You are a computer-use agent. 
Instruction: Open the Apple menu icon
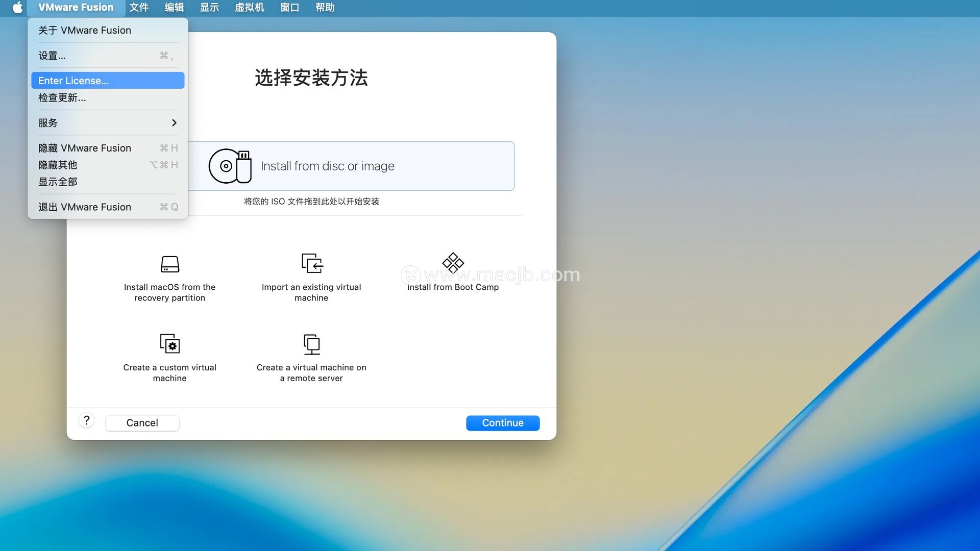click(17, 8)
